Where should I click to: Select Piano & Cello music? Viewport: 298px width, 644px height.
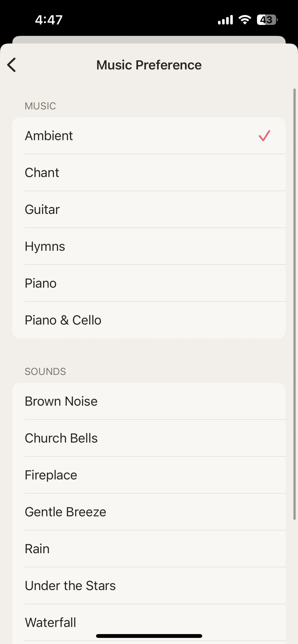[x=149, y=320]
